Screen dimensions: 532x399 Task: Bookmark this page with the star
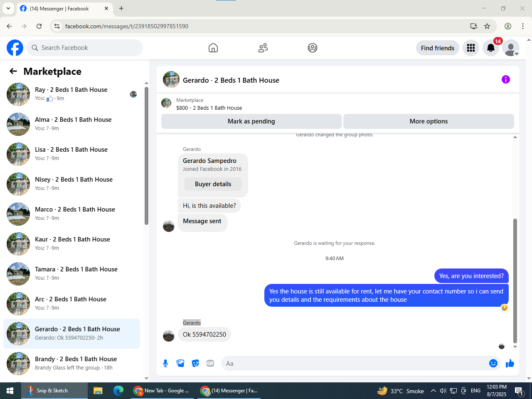(x=487, y=26)
